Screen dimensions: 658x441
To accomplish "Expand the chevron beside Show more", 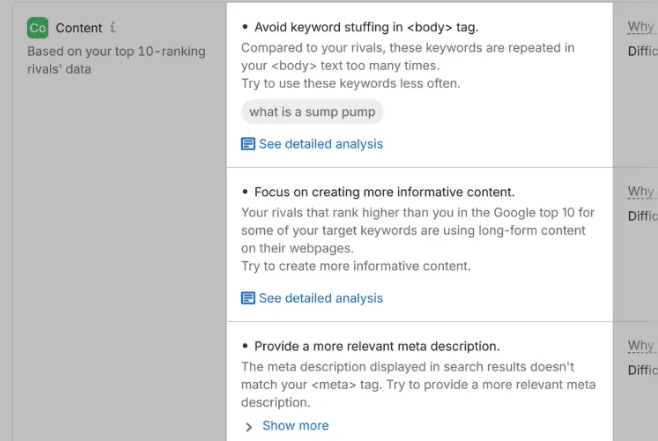I will click(249, 426).
